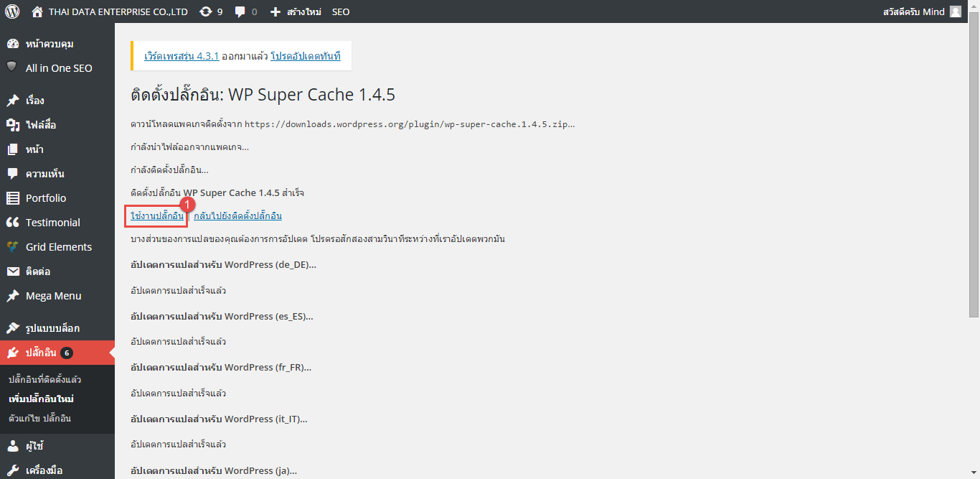Open the สวัสดีครับ Mind account menu
The image size is (980, 479).
pyautogui.click(x=913, y=11)
